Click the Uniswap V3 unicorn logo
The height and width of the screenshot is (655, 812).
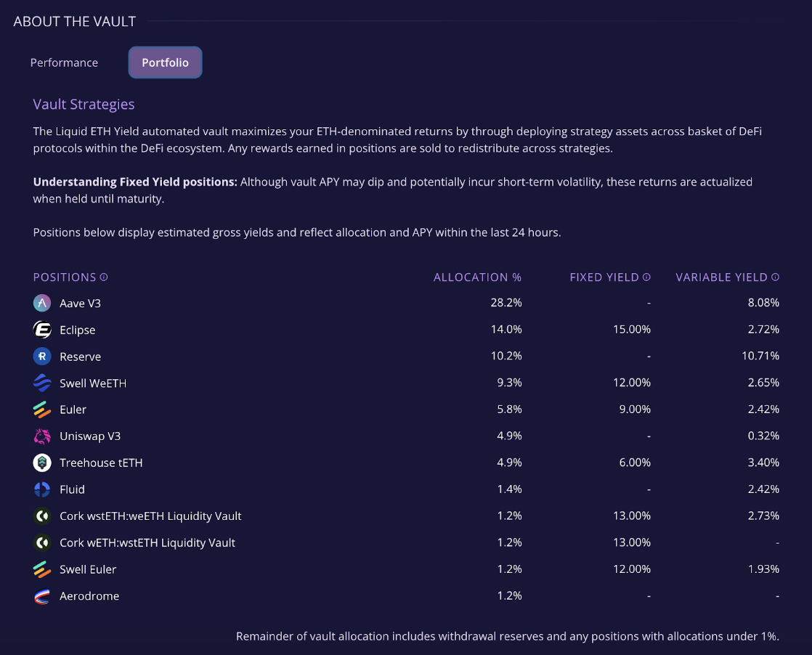(41, 436)
